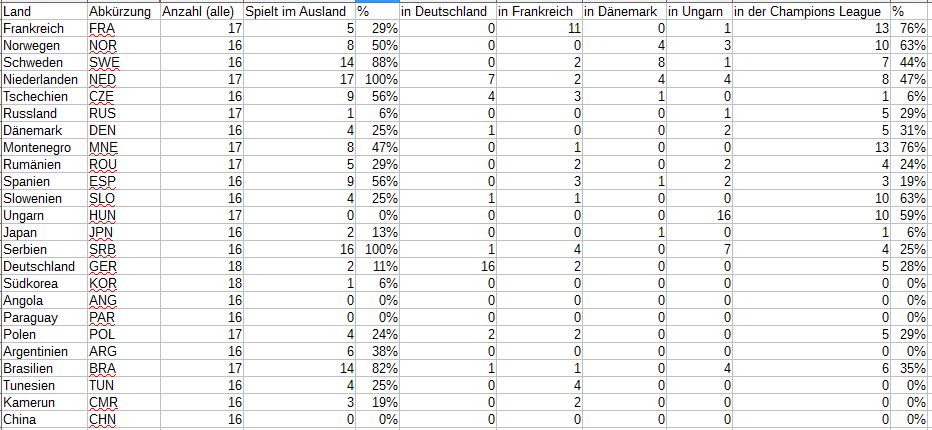Screen dimensions: 932x430
Task: Select the 'Niederlanden' cell
Action: (40, 80)
